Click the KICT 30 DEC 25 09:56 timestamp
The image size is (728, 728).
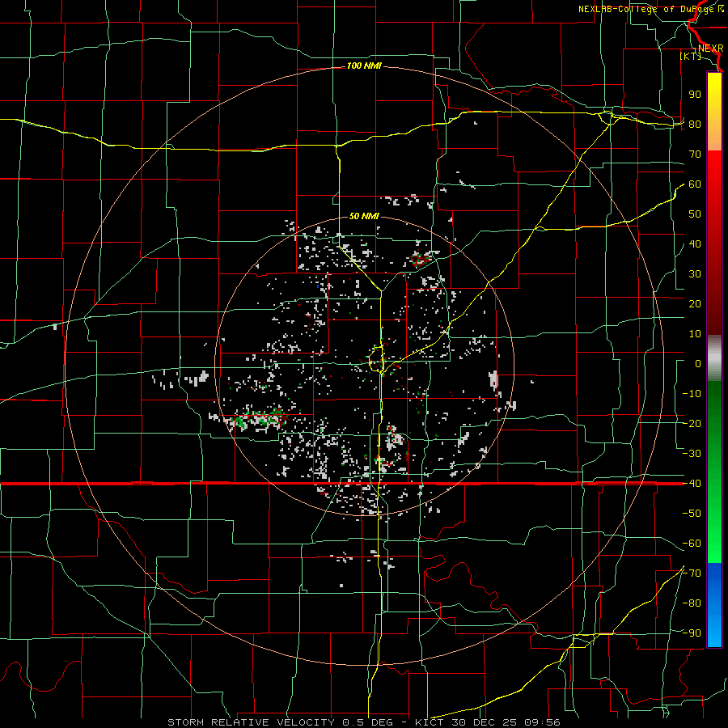click(488, 722)
